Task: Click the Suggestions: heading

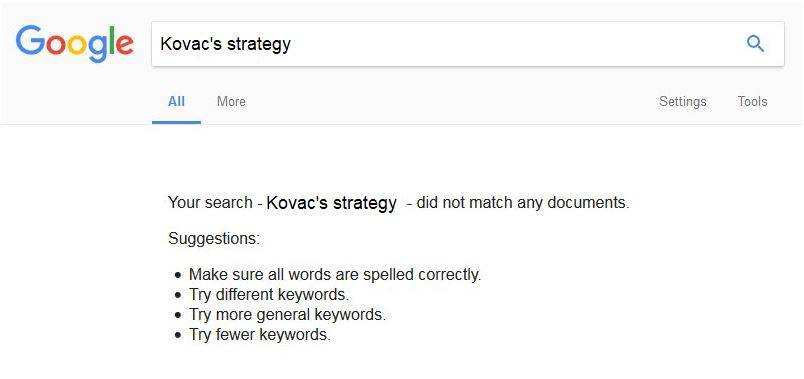Action: click(214, 239)
